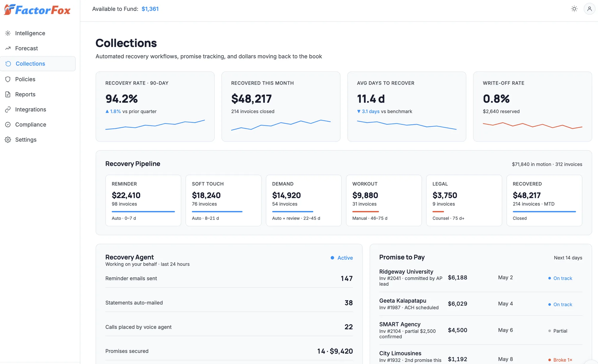Click the FactorFox logo
Image resolution: width=598 pixels, height=364 pixels.
pyautogui.click(x=37, y=10)
